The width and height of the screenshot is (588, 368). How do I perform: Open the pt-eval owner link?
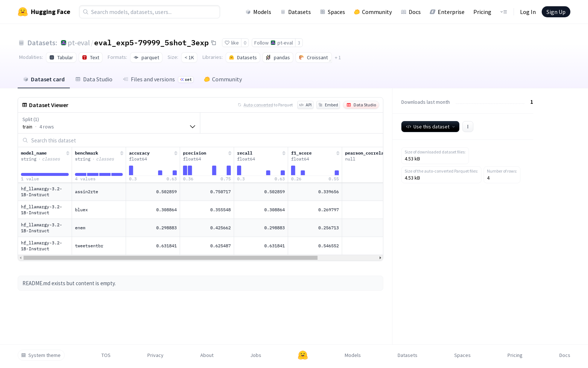[x=79, y=43]
